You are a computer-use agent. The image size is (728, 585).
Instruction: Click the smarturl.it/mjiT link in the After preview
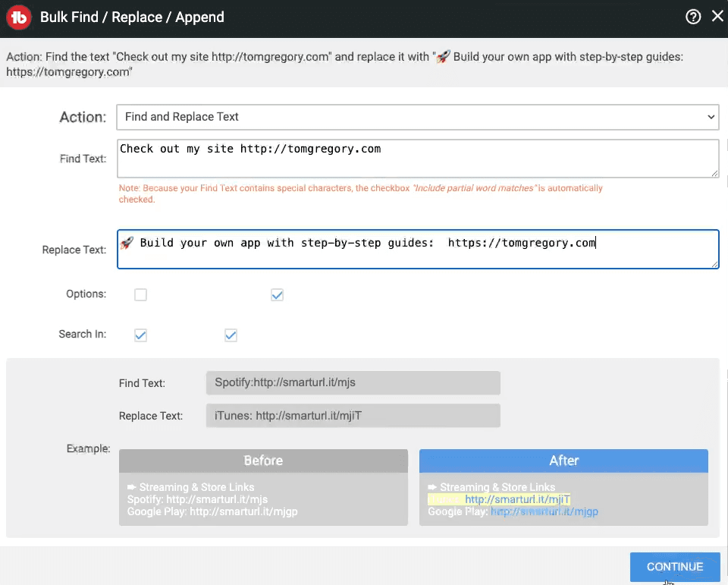pos(516,499)
